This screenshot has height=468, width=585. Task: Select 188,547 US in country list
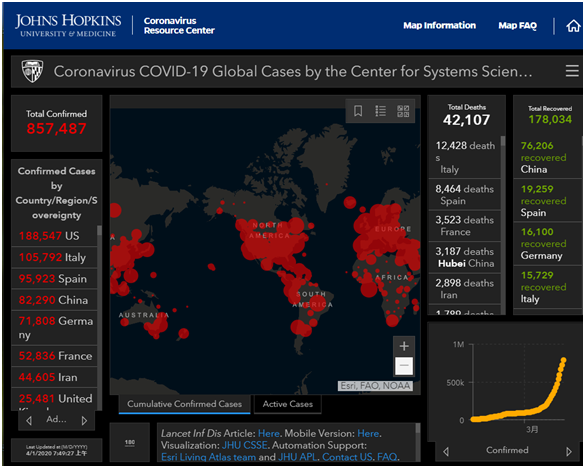tap(54, 235)
